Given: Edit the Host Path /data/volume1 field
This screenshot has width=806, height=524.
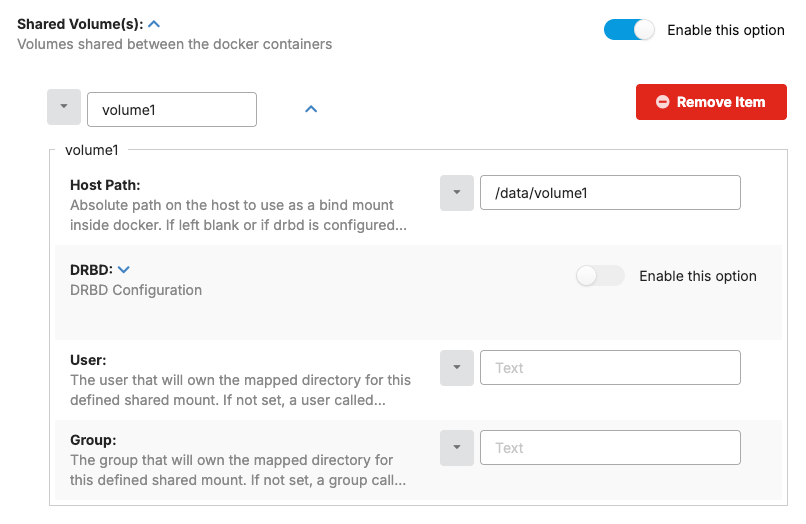Looking at the screenshot, I should (610, 193).
